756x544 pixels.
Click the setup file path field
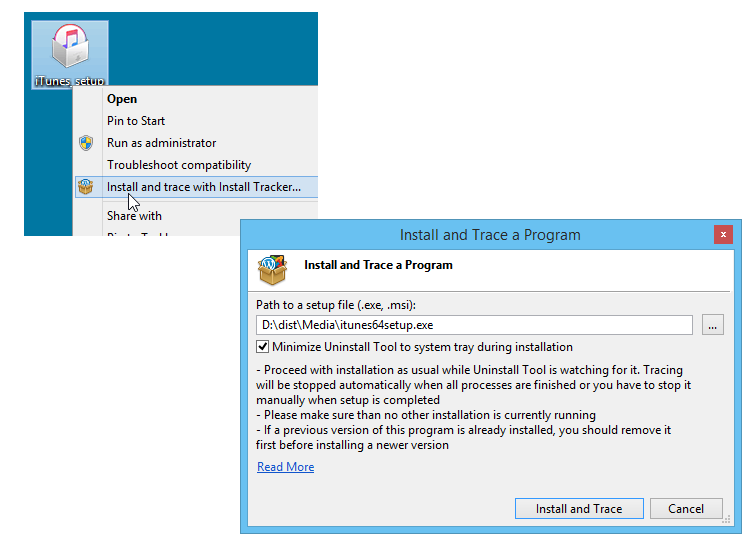474,325
